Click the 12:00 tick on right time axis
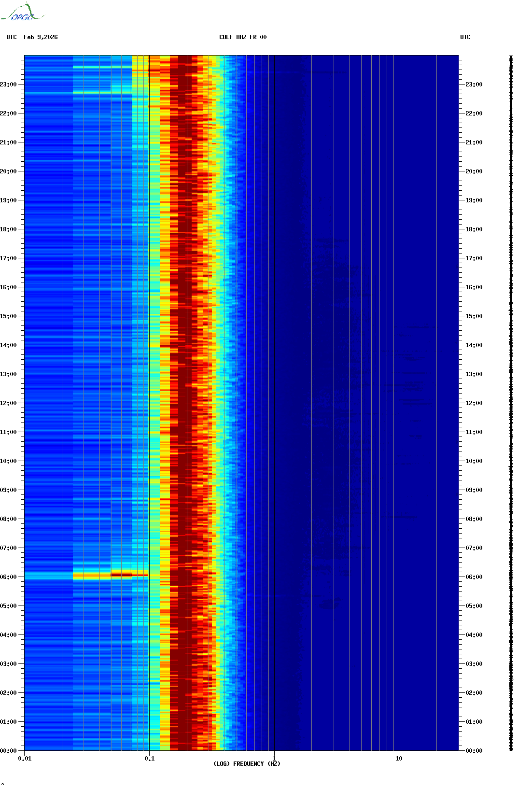Image resolution: width=532 pixels, height=789 pixels. tap(473, 403)
